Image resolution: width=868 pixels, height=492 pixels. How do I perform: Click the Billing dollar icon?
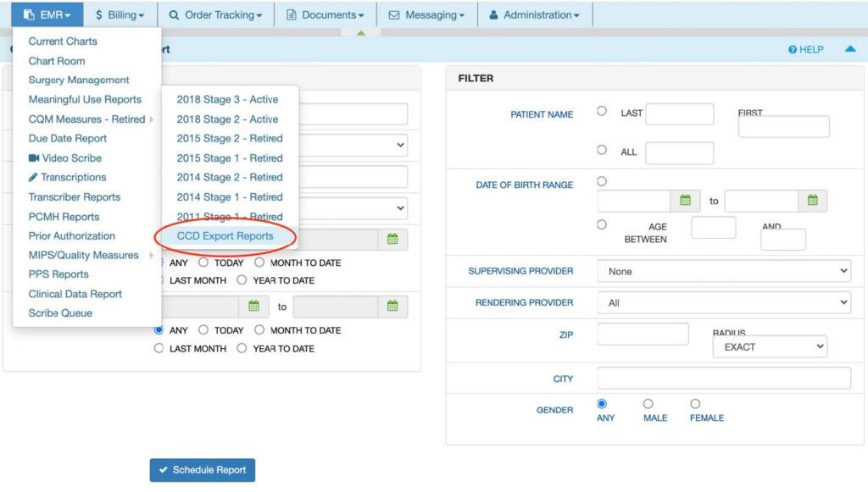coord(99,14)
